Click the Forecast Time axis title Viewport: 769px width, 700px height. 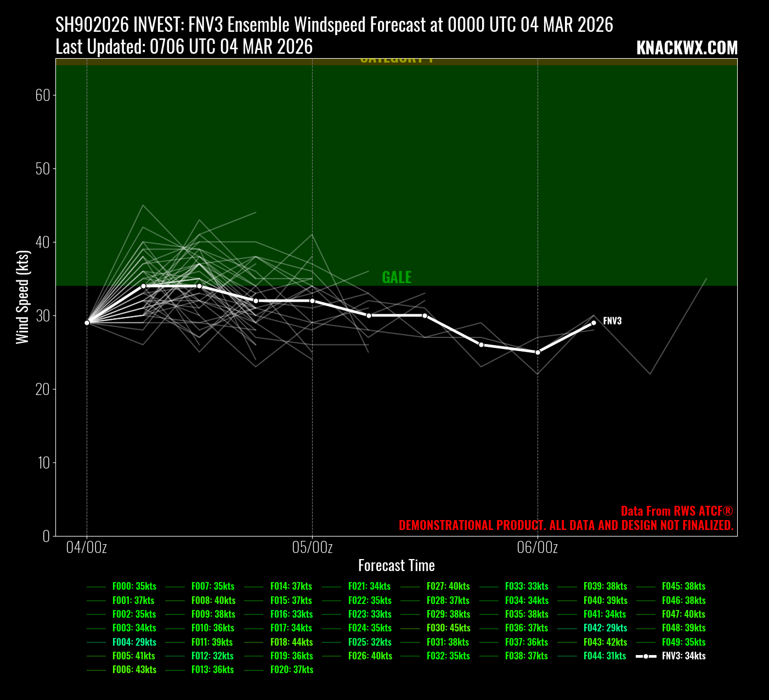click(x=396, y=566)
